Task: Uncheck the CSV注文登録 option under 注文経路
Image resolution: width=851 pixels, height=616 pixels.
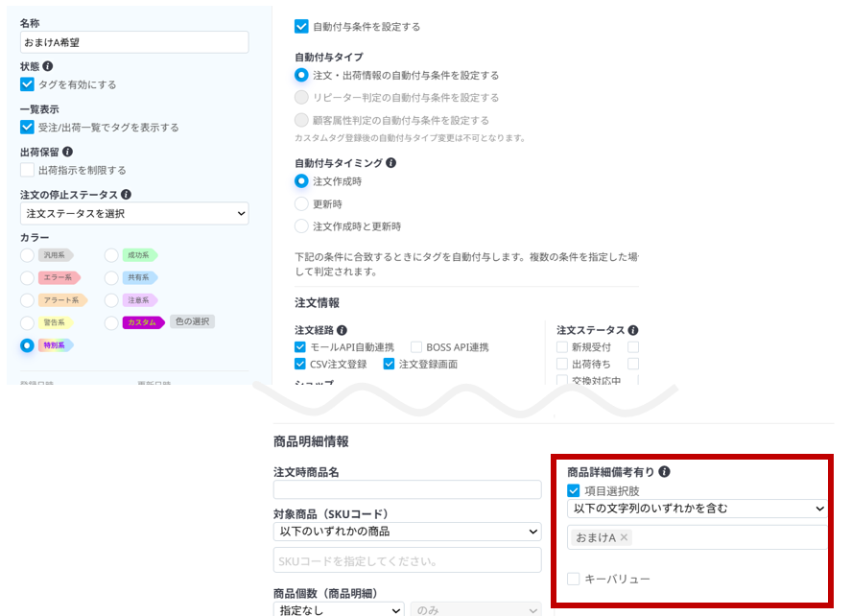Action: 298,363
